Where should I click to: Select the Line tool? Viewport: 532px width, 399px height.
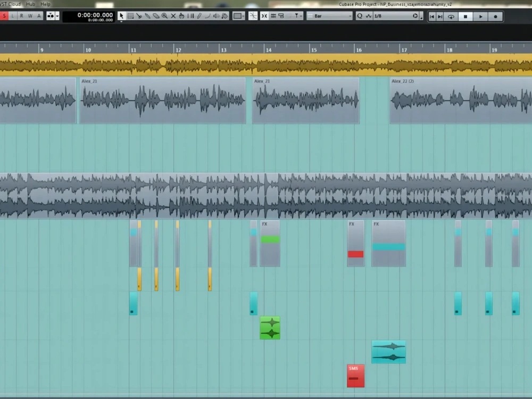pyautogui.click(x=207, y=16)
